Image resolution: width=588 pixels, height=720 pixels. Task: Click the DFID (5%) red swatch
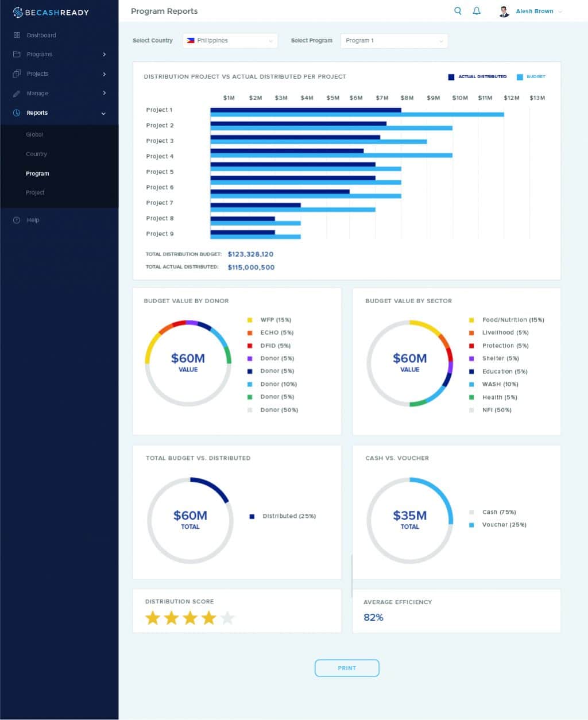(x=250, y=346)
